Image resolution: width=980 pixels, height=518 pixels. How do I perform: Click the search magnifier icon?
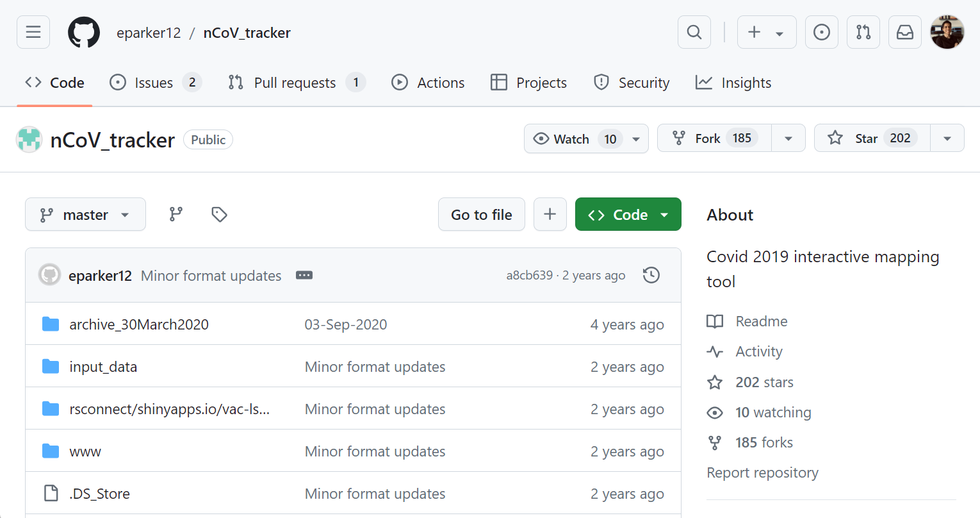pyautogui.click(x=694, y=32)
